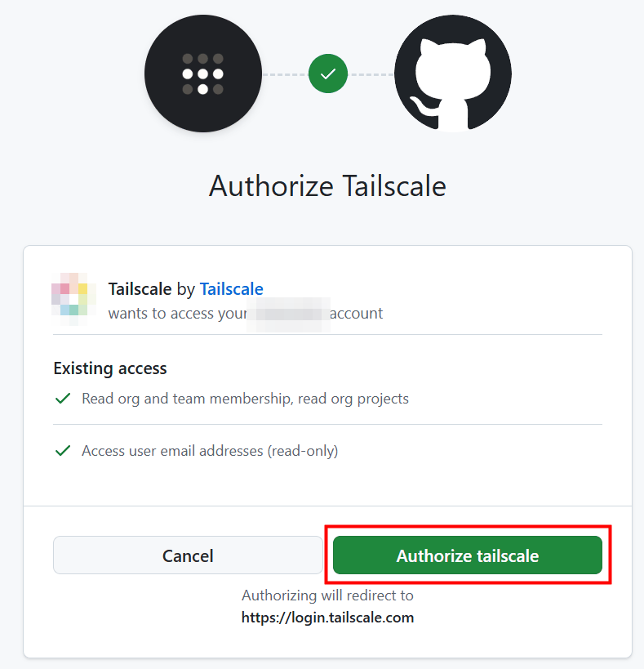Click checkmark beside user email addresses access

[x=62, y=450]
